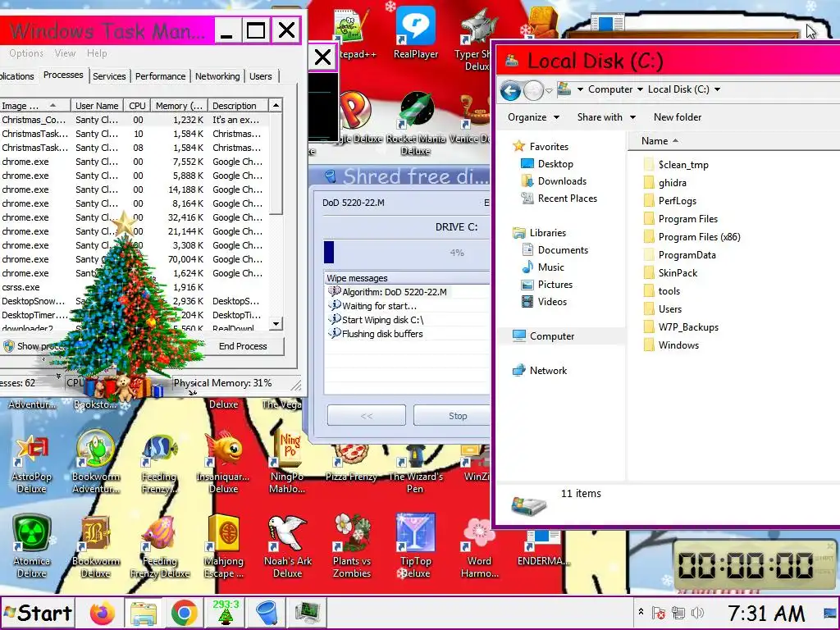This screenshot has width=840, height=630.
Task: Select csrss.exe process row
Action: click(134, 287)
